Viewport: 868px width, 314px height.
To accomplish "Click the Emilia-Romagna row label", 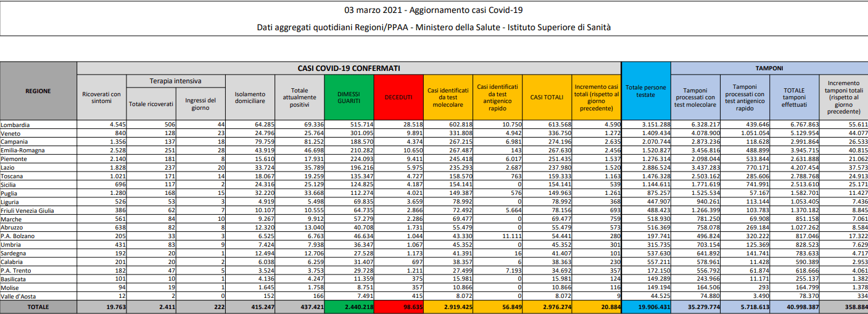I will click(x=24, y=151).
